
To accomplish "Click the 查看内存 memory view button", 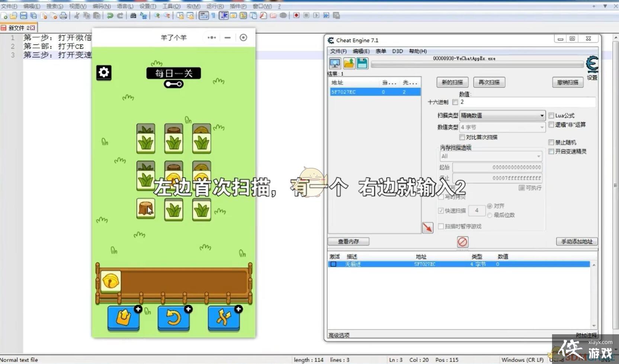I will [348, 242].
